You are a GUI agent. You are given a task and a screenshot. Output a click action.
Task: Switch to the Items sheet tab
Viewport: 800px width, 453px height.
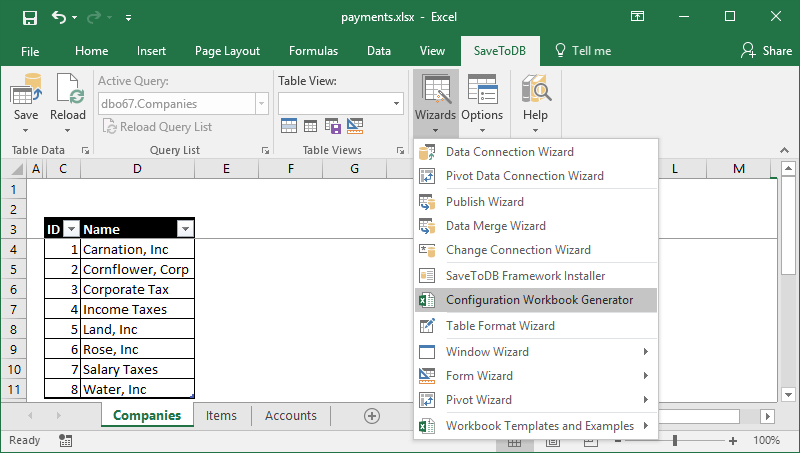(x=221, y=416)
